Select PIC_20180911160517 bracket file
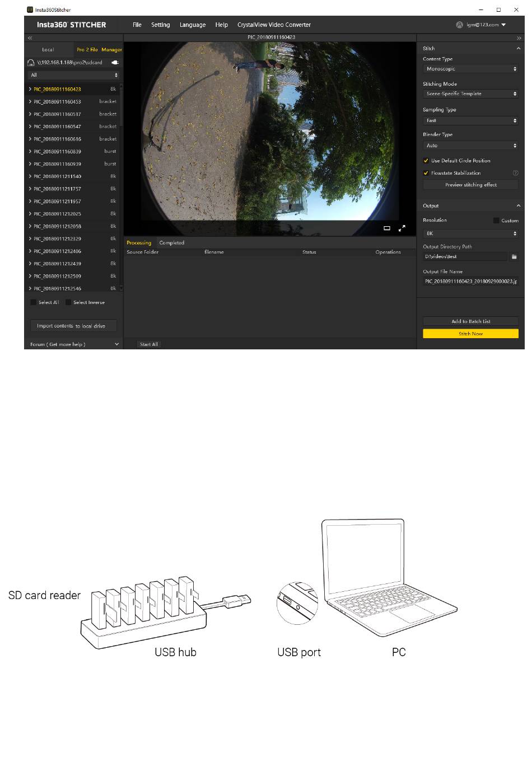532x776 pixels. (73, 114)
